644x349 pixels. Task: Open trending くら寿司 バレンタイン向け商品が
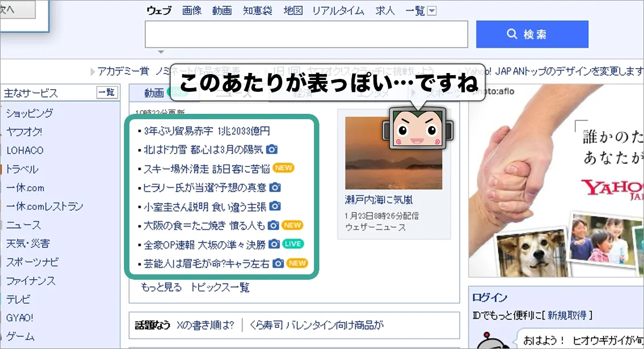317,325
